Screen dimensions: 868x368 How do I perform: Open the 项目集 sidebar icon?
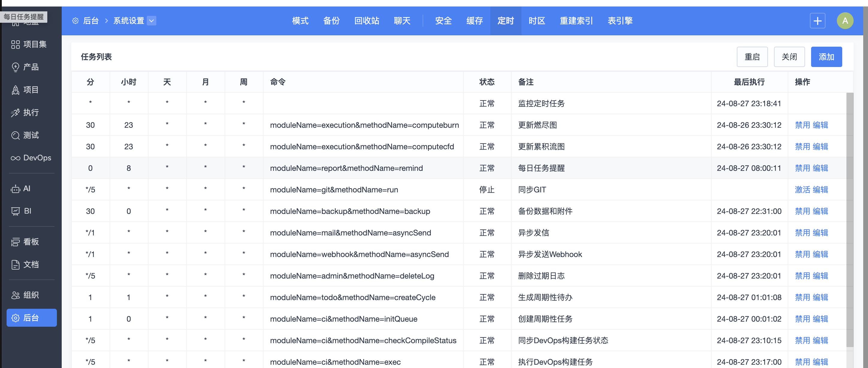(16, 45)
